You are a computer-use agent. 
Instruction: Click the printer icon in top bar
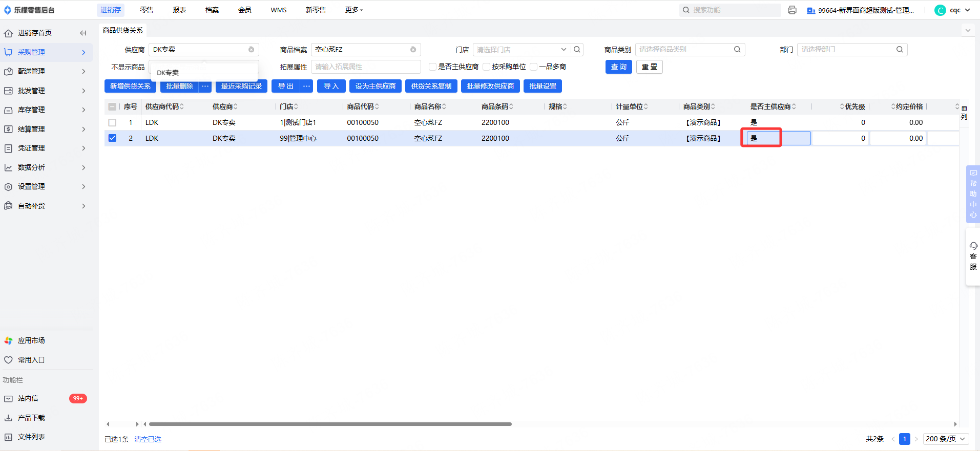pos(792,10)
